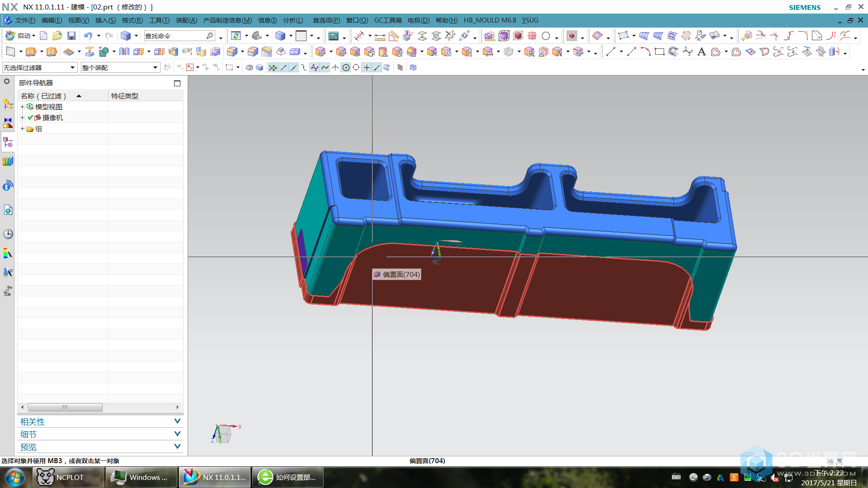This screenshot has height=488, width=868.
Task: Open navigator settings gear icon
Action: 7,82
